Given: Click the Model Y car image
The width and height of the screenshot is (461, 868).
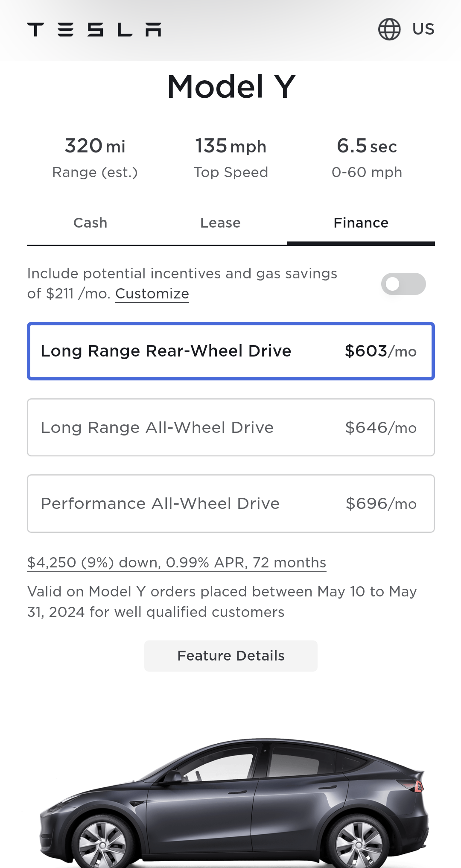Looking at the screenshot, I should (x=234, y=803).
